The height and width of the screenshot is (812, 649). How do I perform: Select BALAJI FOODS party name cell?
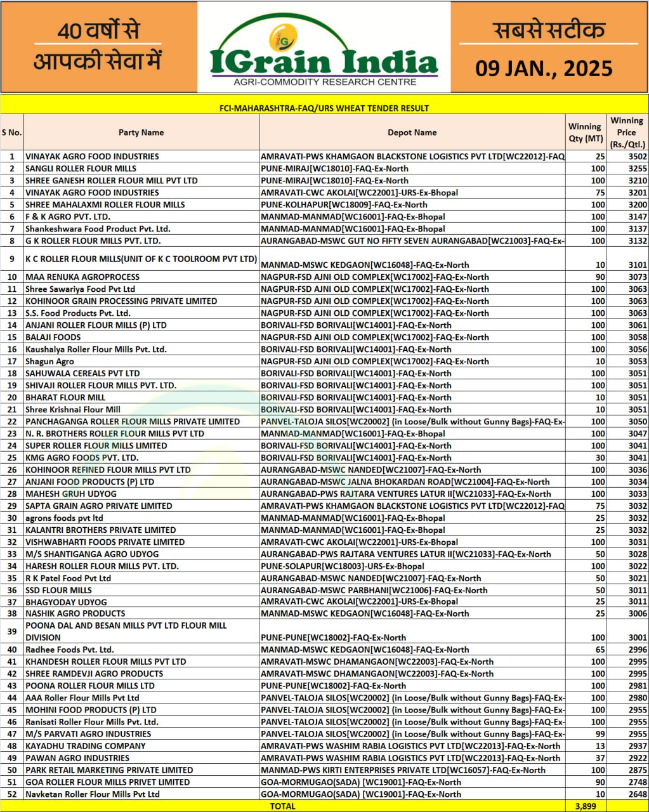pyautogui.click(x=53, y=337)
